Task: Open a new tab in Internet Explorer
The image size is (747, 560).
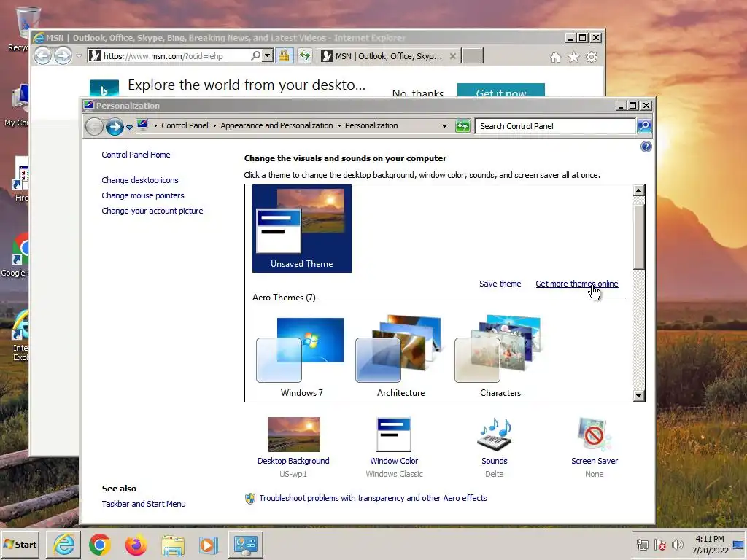Action: coord(473,55)
